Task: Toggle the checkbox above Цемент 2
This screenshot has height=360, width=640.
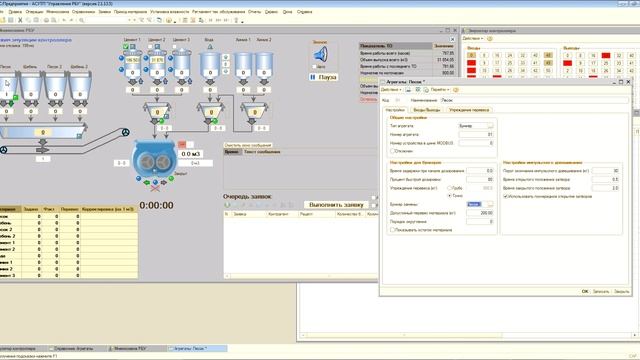Action: click(x=150, y=47)
